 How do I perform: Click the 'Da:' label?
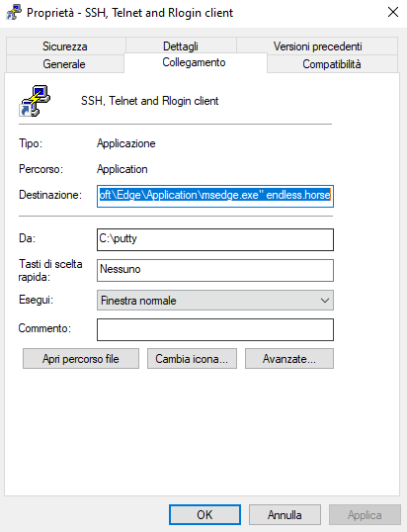(x=27, y=238)
